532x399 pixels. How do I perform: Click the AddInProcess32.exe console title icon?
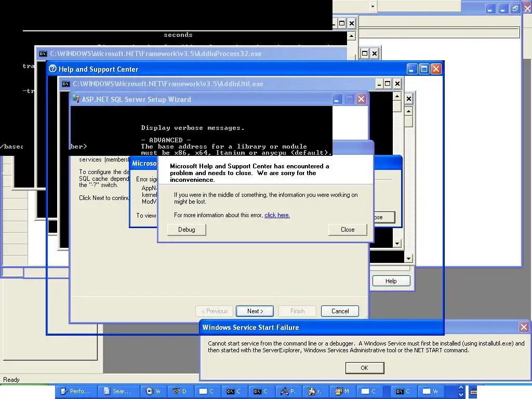click(x=43, y=54)
